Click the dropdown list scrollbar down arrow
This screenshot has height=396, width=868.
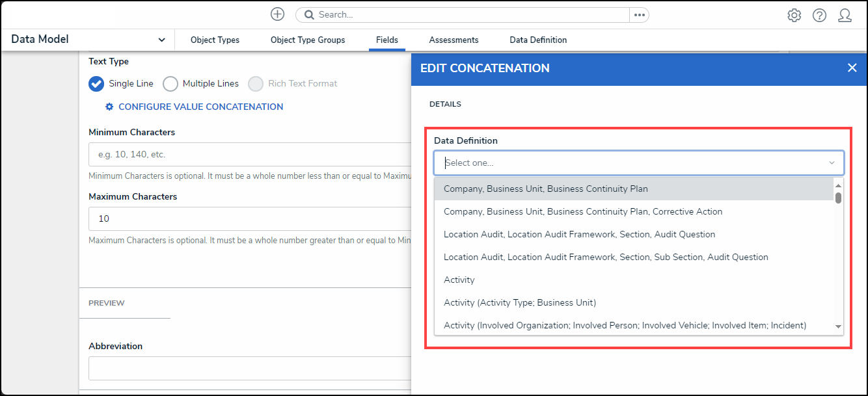[x=838, y=326]
